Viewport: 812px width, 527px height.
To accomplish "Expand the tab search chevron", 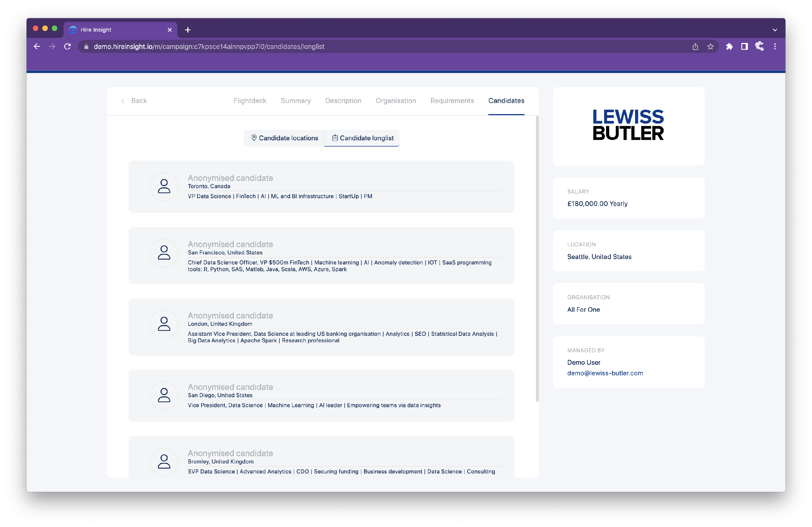I will click(x=775, y=30).
